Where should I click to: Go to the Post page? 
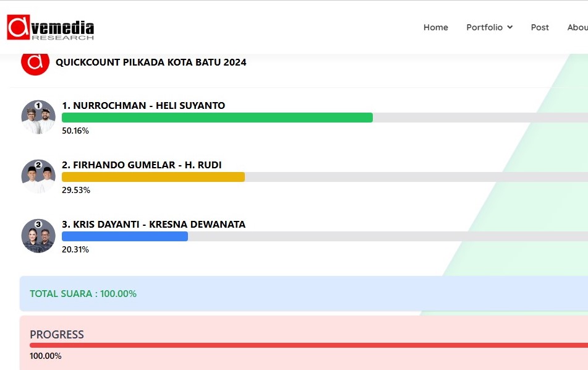pyautogui.click(x=540, y=27)
